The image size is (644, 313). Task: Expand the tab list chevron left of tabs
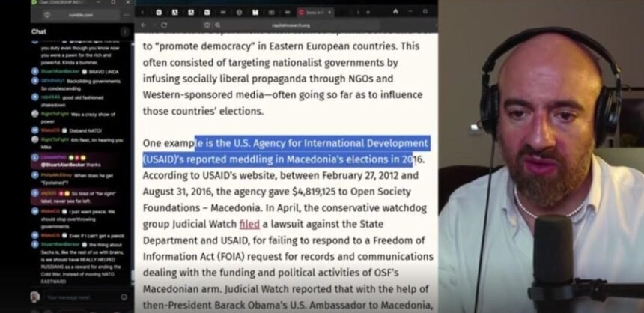(142, 12)
